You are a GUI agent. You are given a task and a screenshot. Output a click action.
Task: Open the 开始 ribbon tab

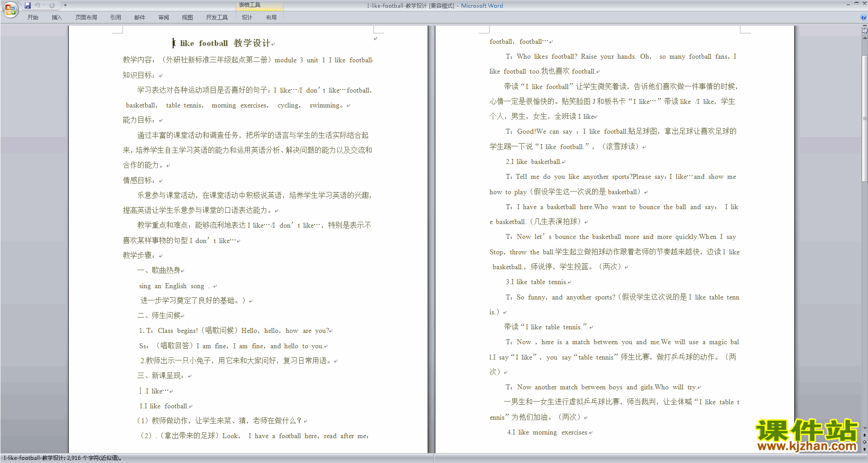point(33,18)
